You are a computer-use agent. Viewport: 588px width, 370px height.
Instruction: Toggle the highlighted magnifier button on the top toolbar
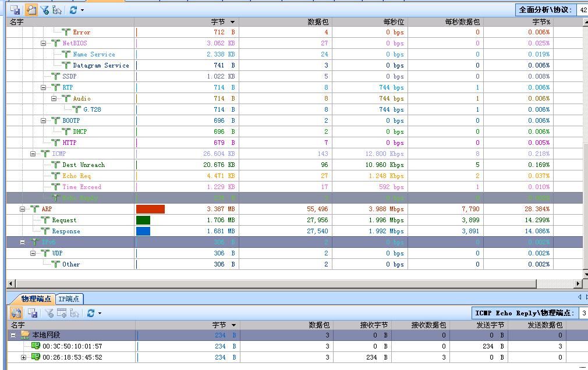click(x=31, y=10)
